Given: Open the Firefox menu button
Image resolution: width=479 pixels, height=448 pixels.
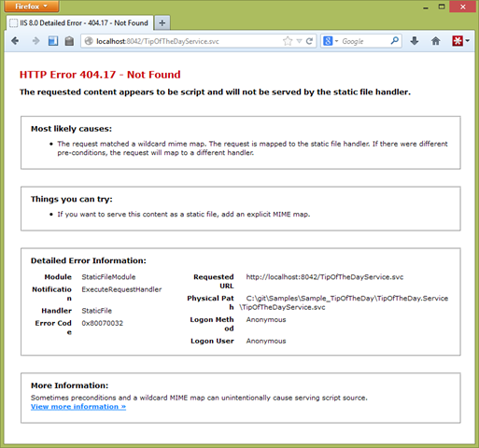Looking at the screenshot, I should (x=32, y=7).
